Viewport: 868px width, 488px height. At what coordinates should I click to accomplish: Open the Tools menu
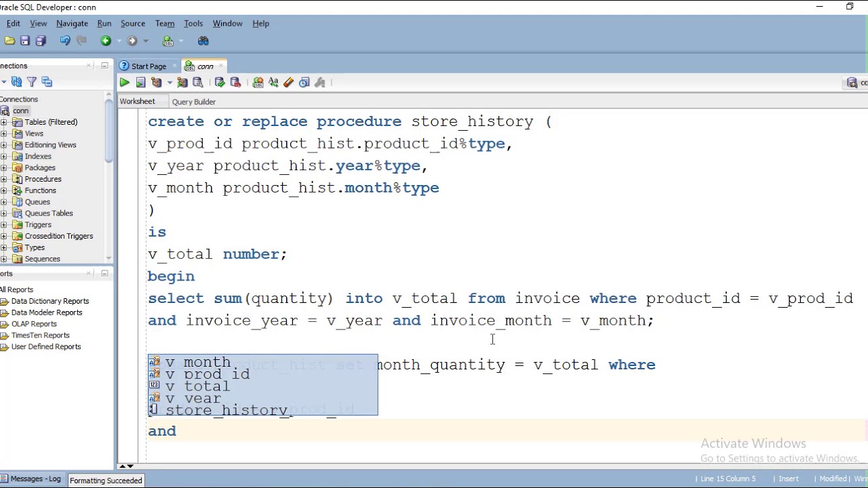coord(193,24)
